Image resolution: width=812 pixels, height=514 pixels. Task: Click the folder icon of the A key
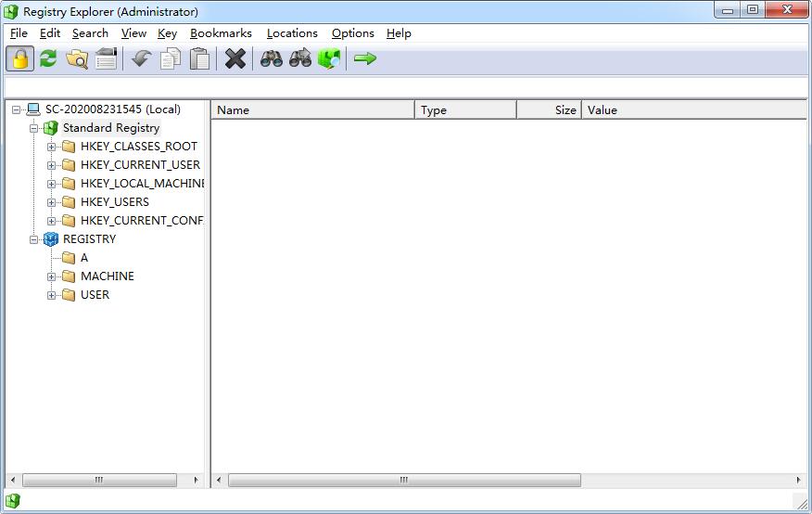point(69,258)
